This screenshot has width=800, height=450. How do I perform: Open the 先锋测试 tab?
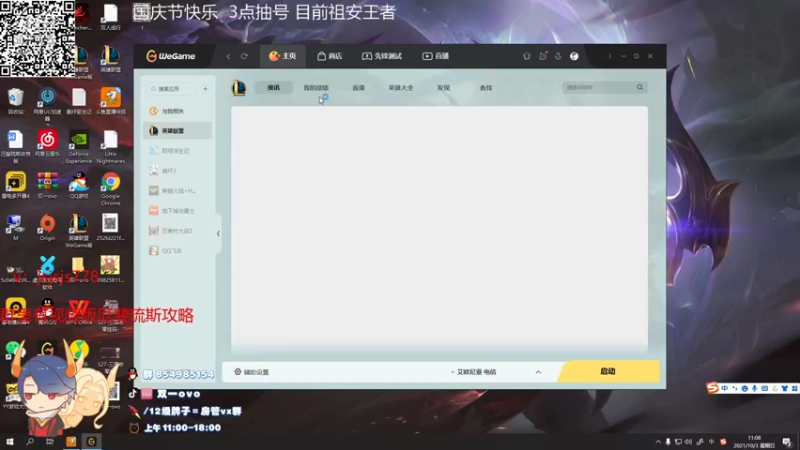pyautogui.click(x=382, y=56)
